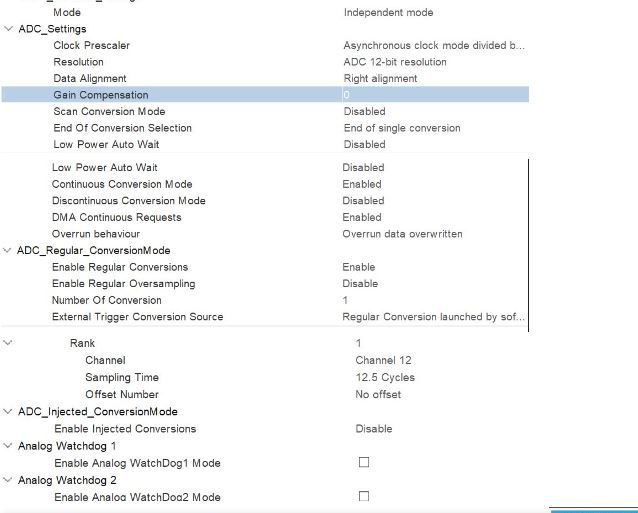
Task: Select the Resolution parameter label
Action: 79,62
